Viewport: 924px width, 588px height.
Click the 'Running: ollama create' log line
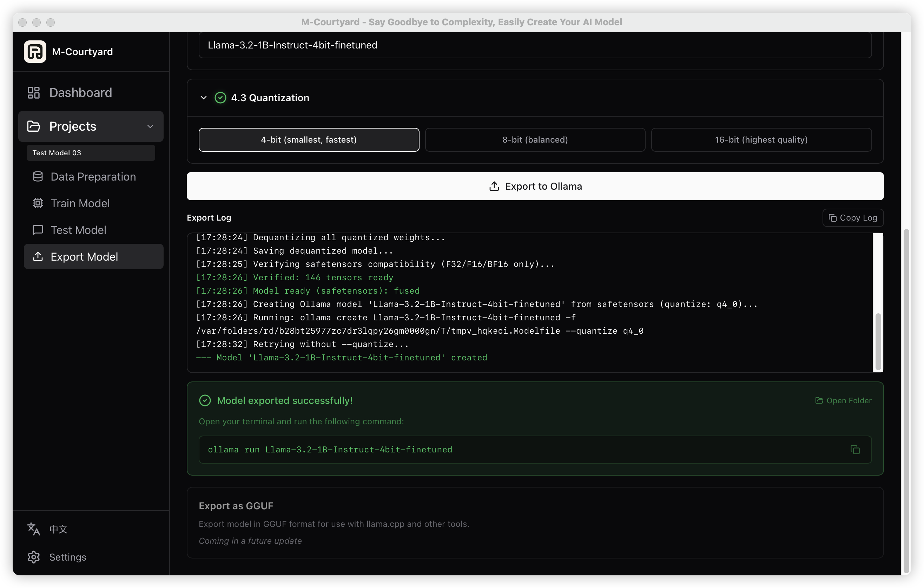pyautogui.click(x=386, y=318)
